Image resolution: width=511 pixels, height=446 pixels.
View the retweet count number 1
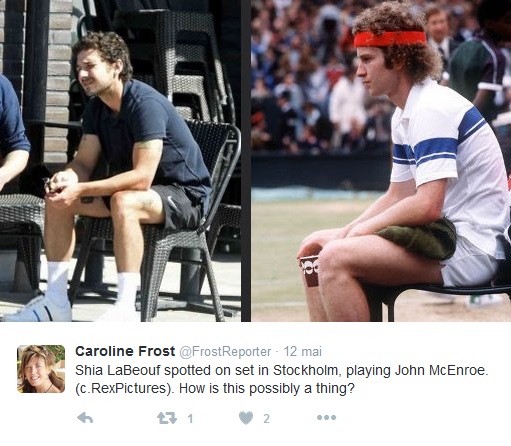(190, 418)
